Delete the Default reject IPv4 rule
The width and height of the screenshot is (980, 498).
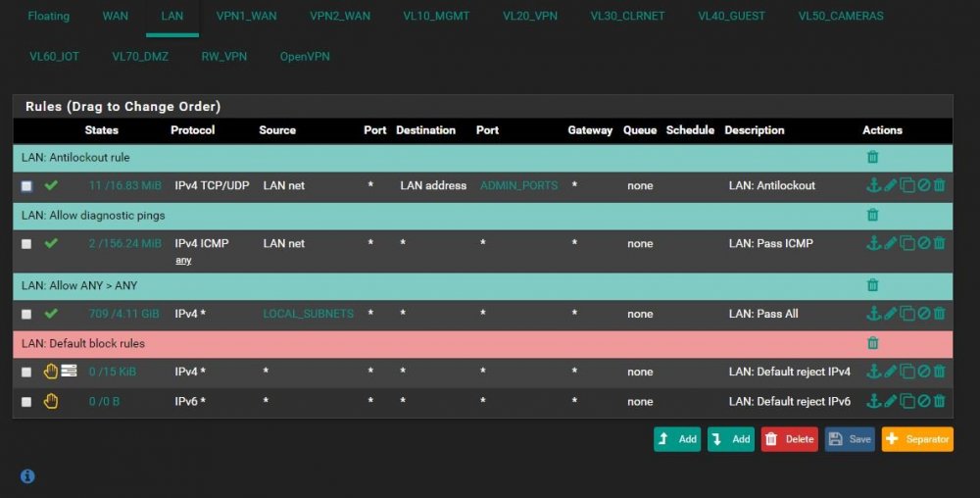coord(940,372)
